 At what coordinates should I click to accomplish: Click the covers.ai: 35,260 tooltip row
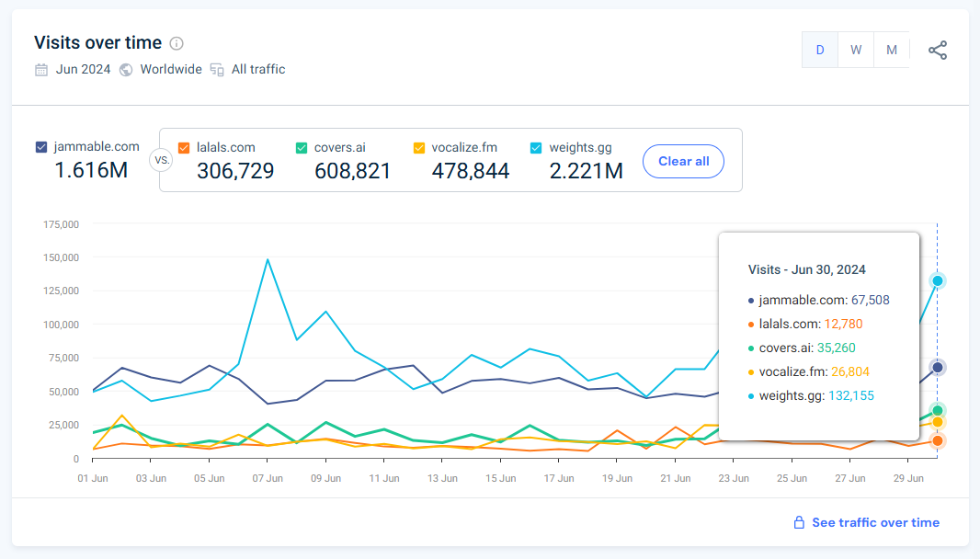pos(802,348)
